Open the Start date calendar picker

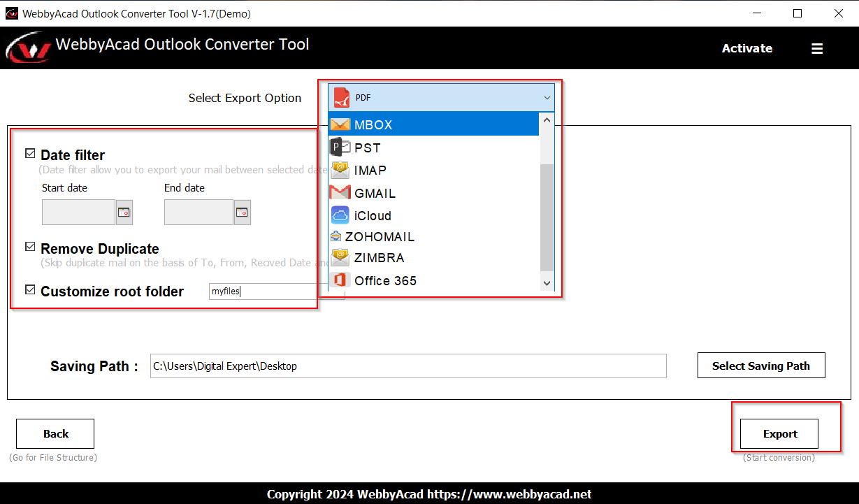point(124,212)
